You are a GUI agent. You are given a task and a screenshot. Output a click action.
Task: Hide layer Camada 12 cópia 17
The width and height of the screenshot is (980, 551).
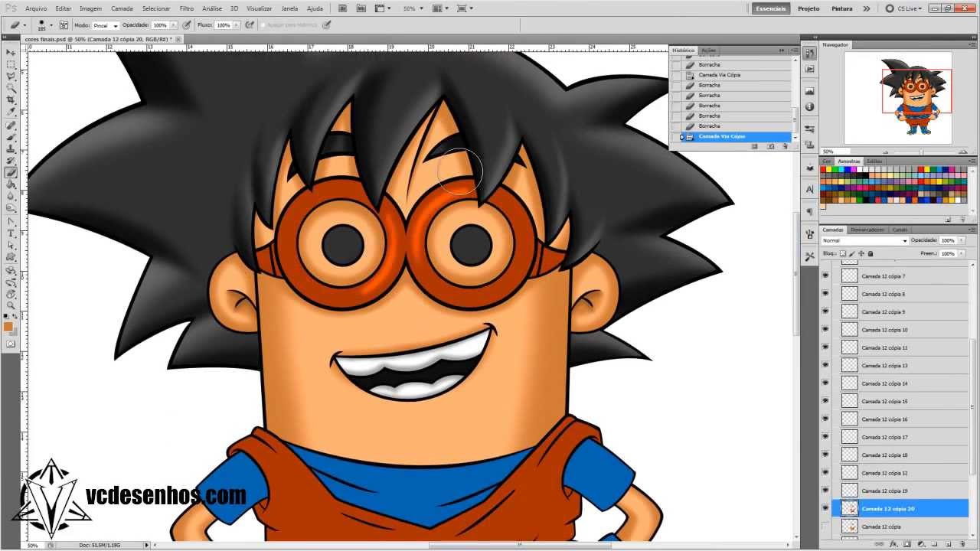point(825,437)
